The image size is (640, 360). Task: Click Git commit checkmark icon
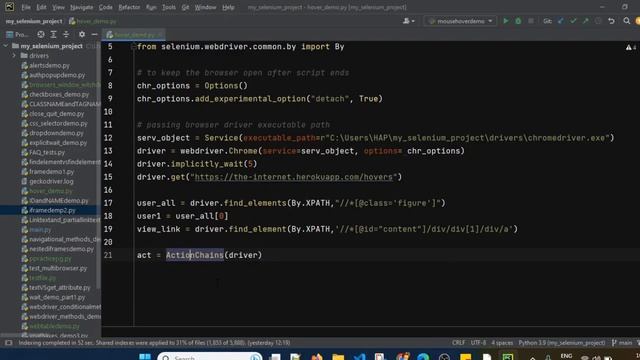point(573,21)
